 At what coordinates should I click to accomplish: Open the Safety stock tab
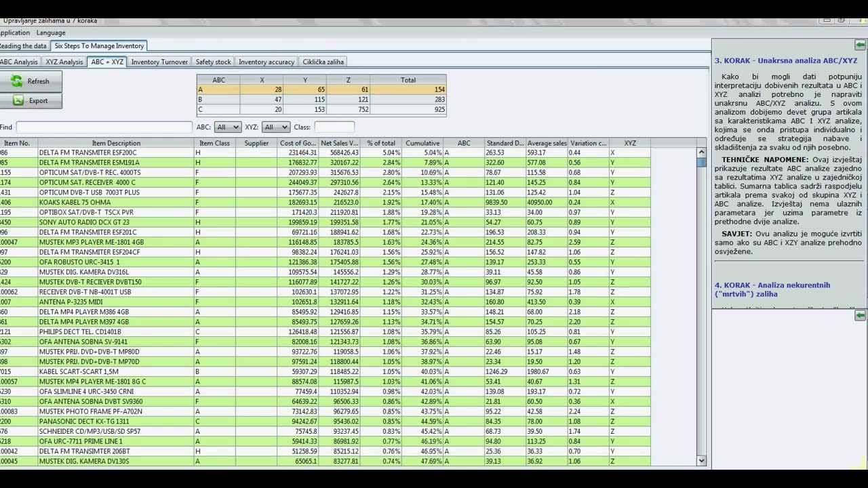(213, 62)
